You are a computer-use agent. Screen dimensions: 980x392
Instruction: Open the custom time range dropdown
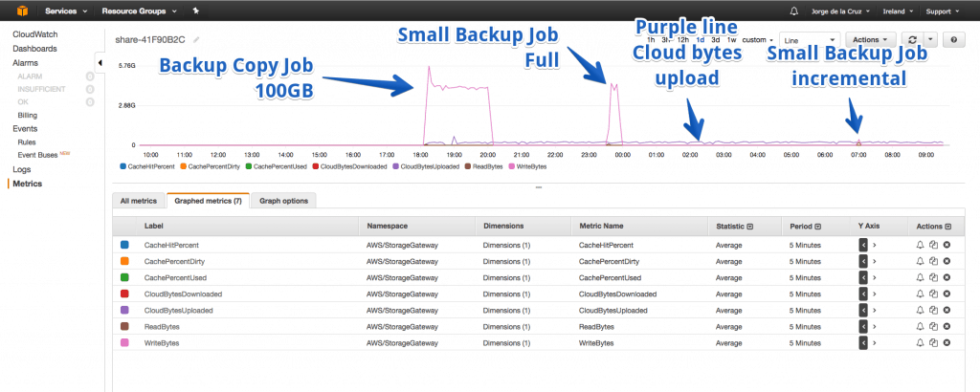pos(758,39)
